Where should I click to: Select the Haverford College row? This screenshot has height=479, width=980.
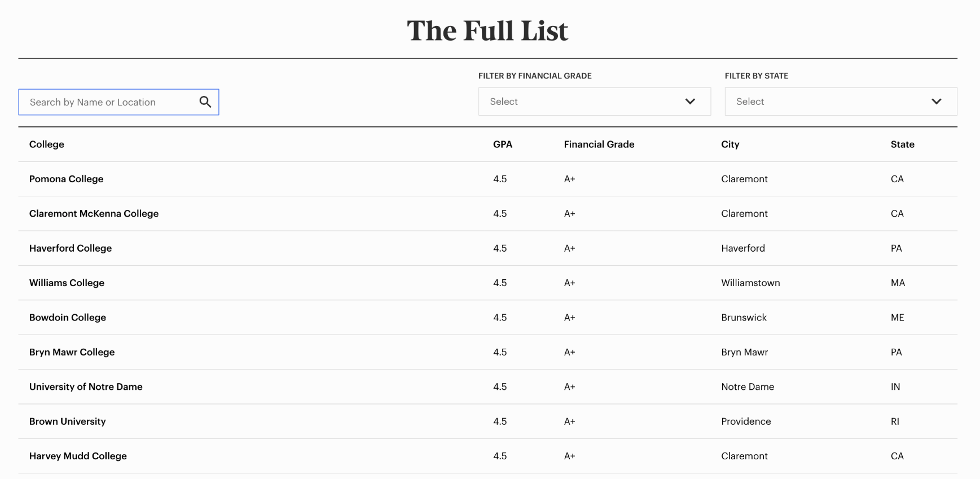coord(487,248)
